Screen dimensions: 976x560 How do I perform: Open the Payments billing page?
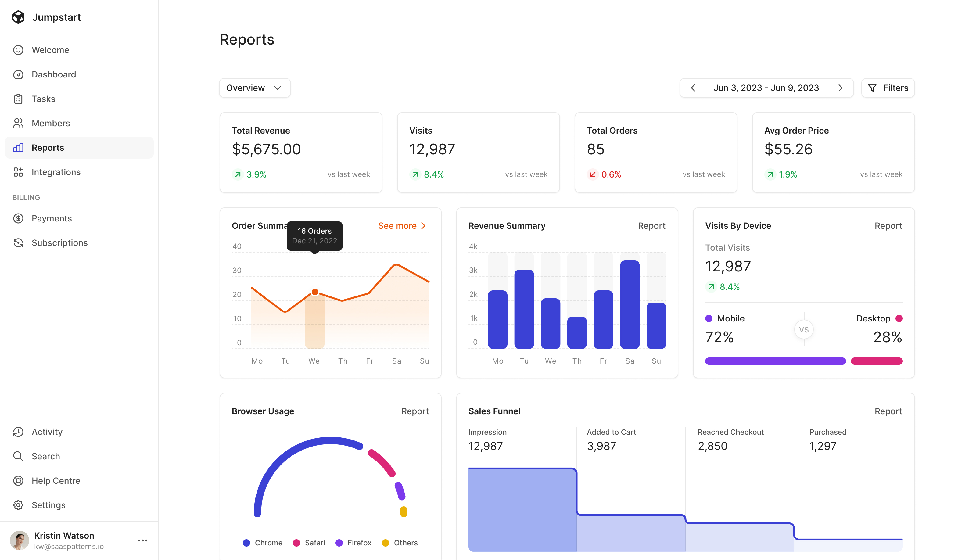pyautogui.click(x=79, y=218)
